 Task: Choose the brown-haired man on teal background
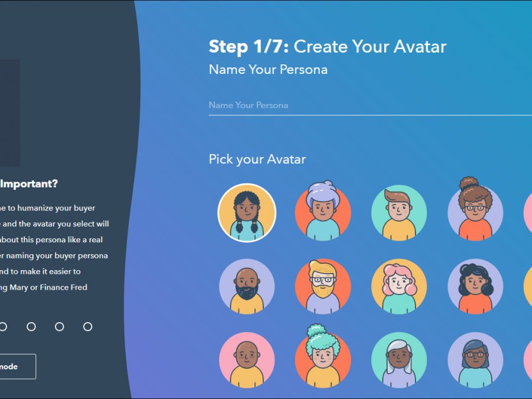click(x=399, y=213)
